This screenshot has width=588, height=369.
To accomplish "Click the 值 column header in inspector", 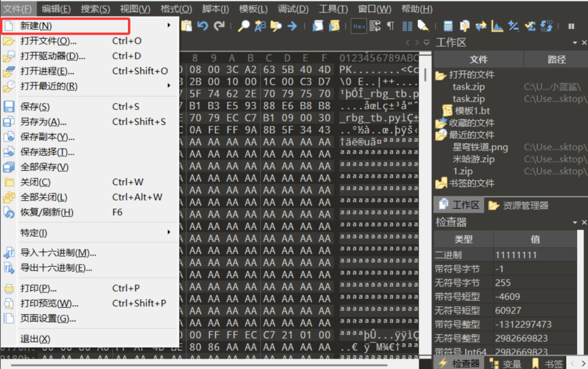I will 535,239.
